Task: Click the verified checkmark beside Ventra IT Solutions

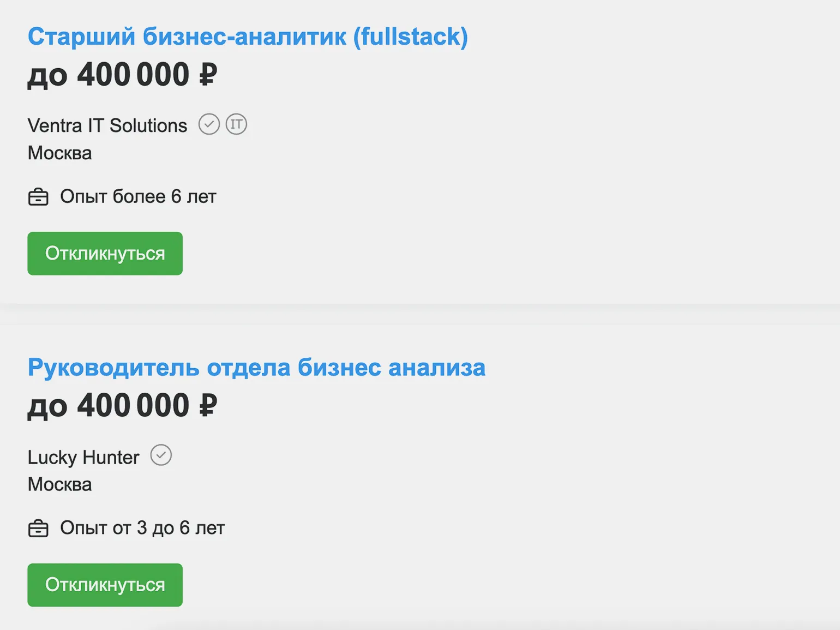Action: point(209,124)
